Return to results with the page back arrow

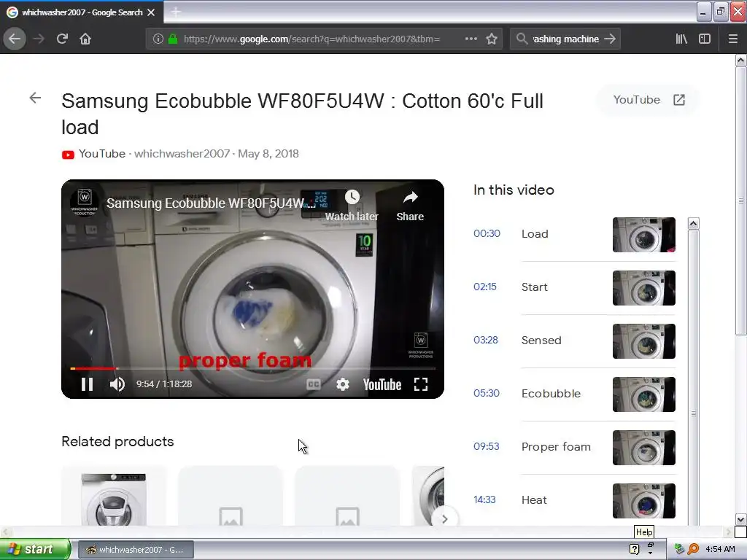[35, 98]
